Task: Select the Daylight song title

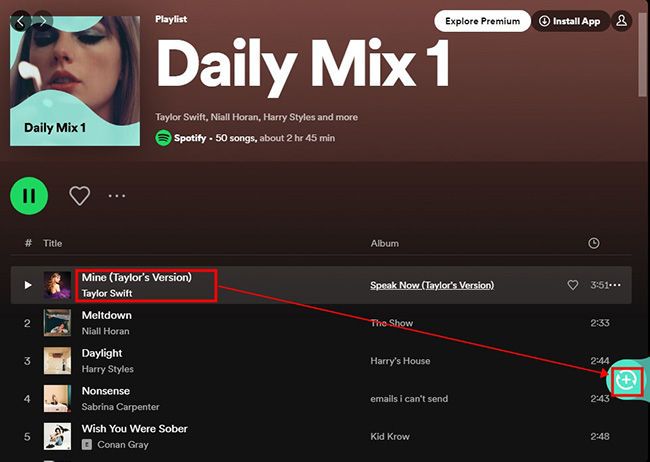Action: (x=102, y=353)
